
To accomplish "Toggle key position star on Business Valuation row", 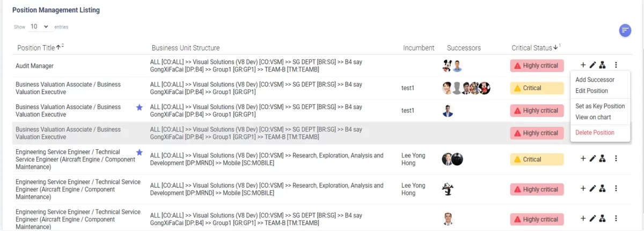I will [140, 107].
